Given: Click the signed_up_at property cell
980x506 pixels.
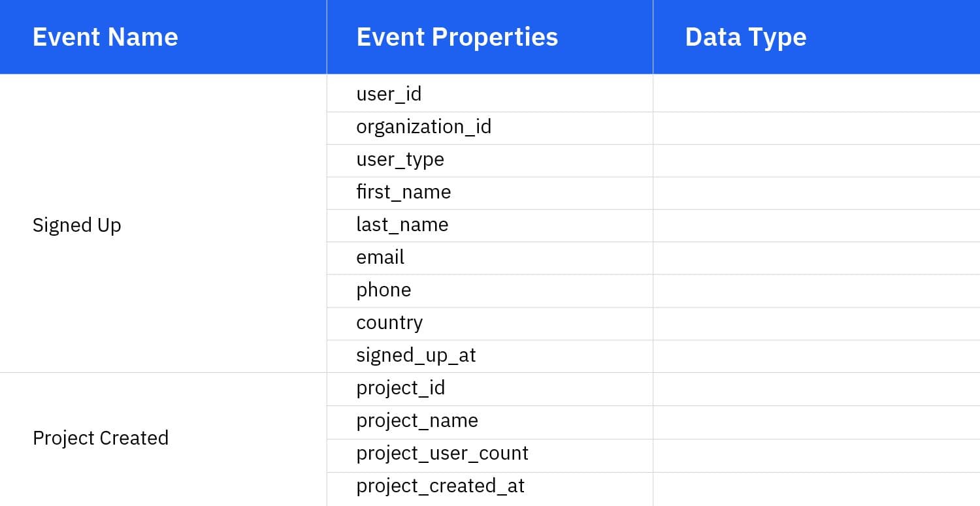Looking at the screenshot, I should pyautogui.click(x=416, y=355).
